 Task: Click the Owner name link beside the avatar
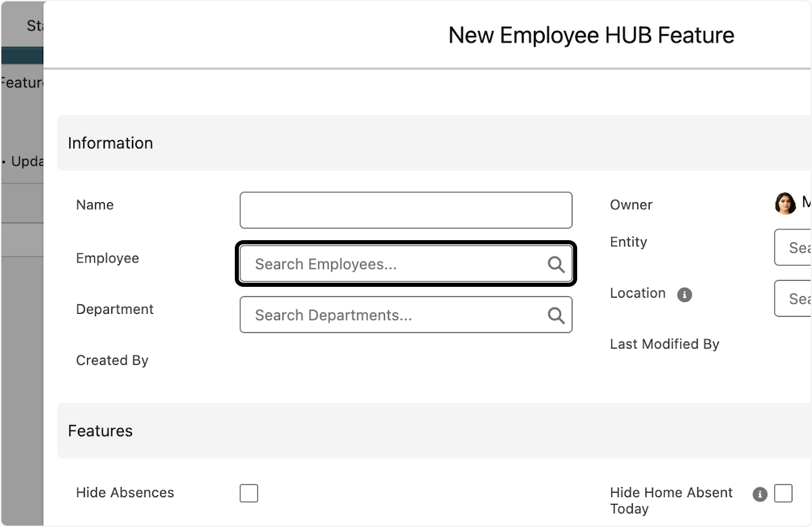[x=805, y=203]
